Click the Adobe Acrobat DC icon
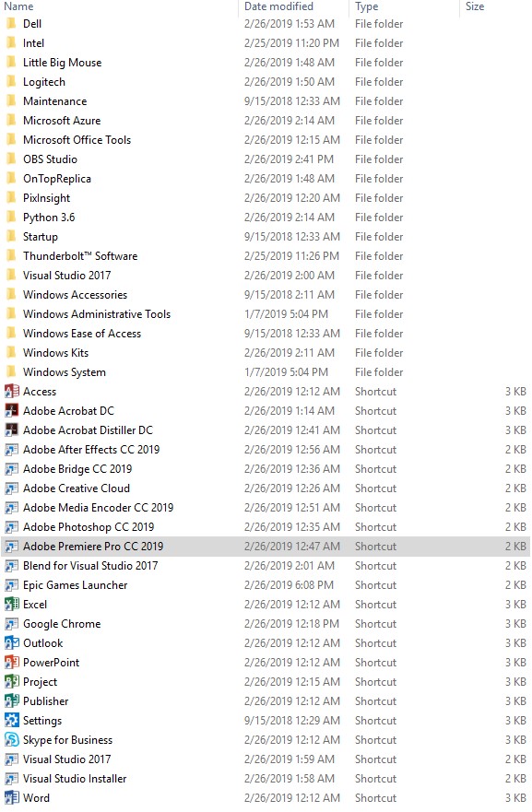The width and height of the screenshot is (532, 812). 11,411
